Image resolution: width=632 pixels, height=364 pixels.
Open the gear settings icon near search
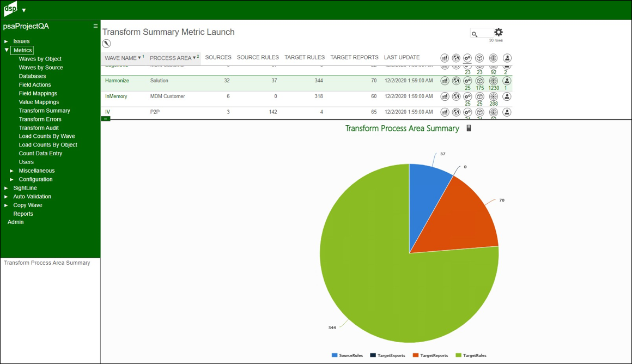(x=499, y=32)
